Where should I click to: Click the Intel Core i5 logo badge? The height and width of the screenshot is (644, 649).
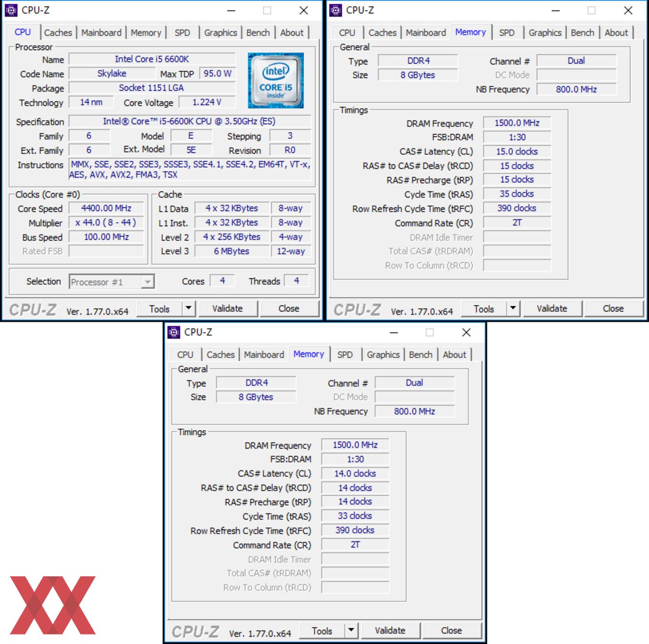[275, 80]
